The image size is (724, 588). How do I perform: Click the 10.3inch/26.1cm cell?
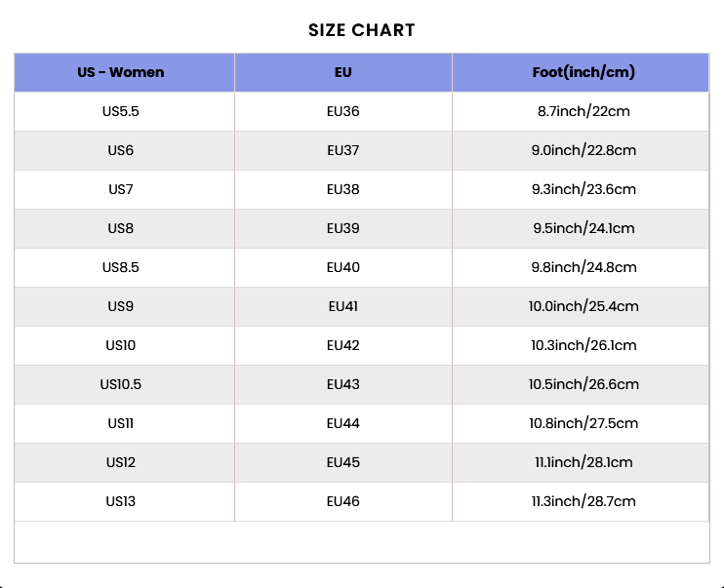(x=583, y=345)
